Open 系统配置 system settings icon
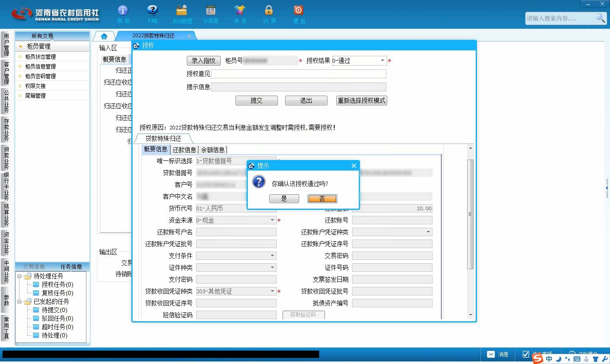The image size is (610, 364). pos(182,10)
